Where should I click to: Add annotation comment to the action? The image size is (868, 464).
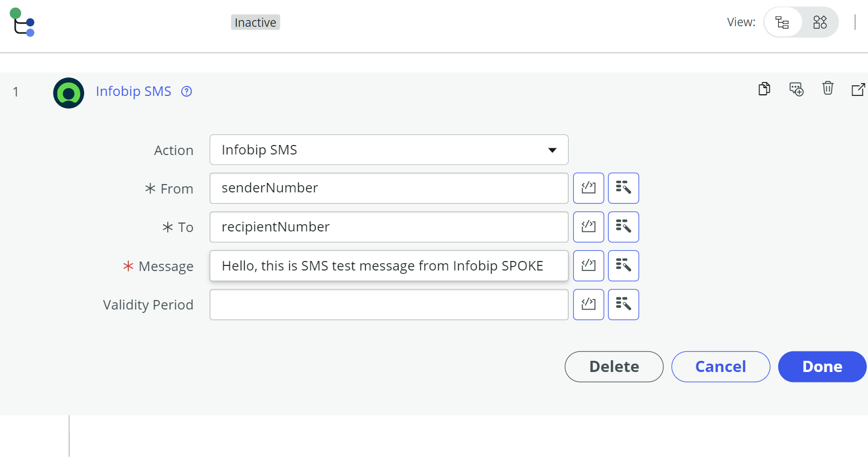click(x=796, y=89)
